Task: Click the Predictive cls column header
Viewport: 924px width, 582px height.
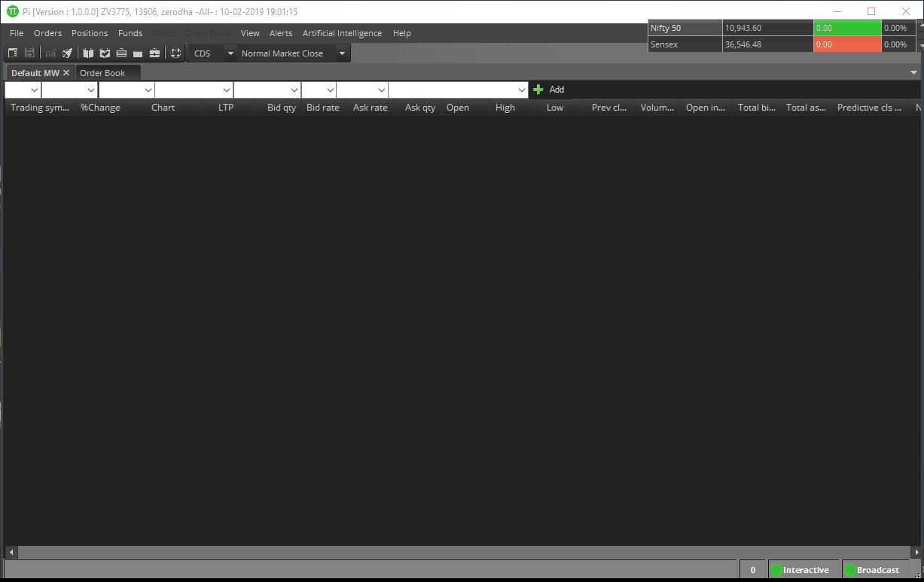Action: (870, 108)
